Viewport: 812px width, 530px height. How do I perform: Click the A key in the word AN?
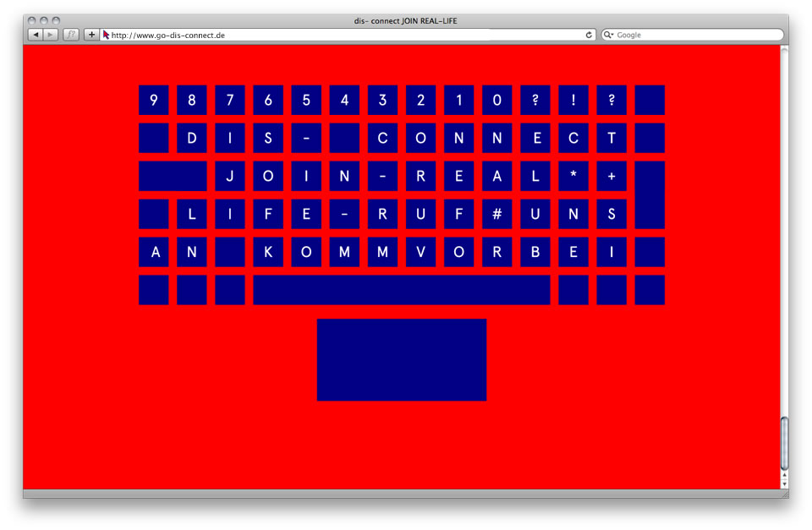point(154,252)
